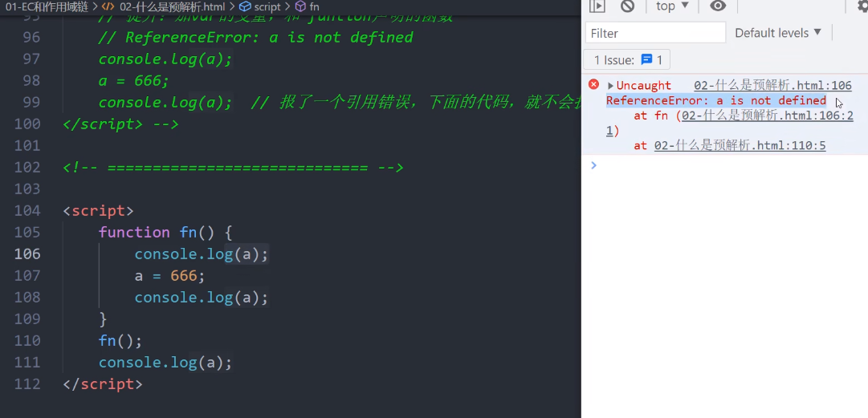Click the blue issue message icon
868x418 pixels.
tap(646, 59)
